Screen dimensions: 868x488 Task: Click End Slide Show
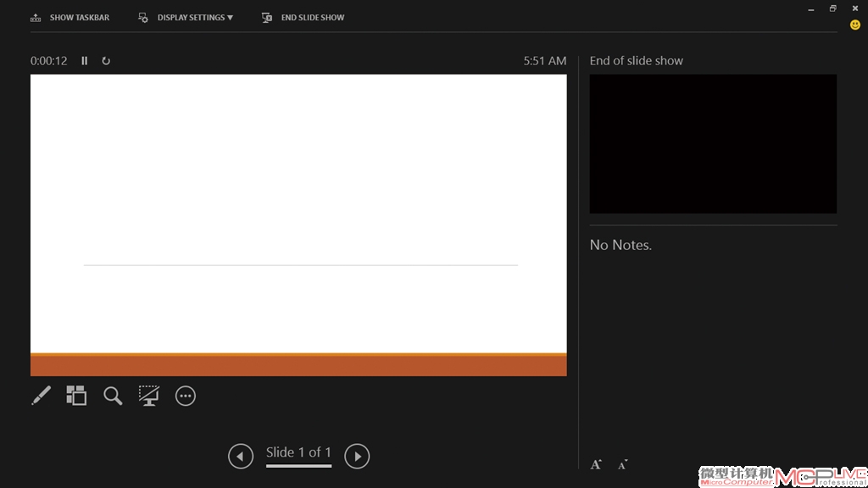click(303, 18)
